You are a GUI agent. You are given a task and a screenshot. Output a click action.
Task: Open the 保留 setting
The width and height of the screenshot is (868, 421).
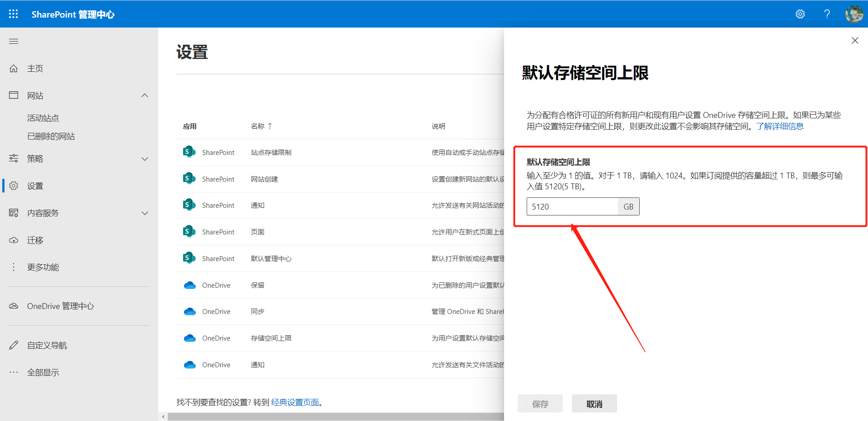(x=258, y=285)
